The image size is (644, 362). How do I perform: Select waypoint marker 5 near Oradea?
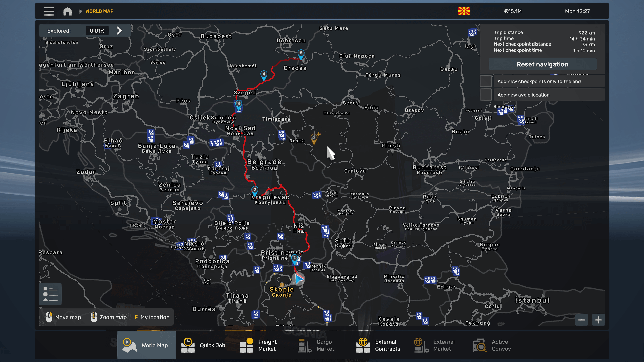(301, 54)
